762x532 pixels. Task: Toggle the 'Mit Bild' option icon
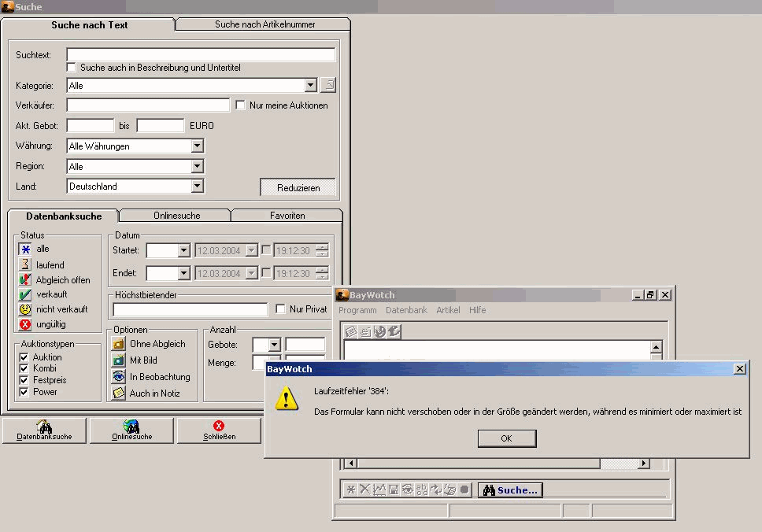pos(119,360)
